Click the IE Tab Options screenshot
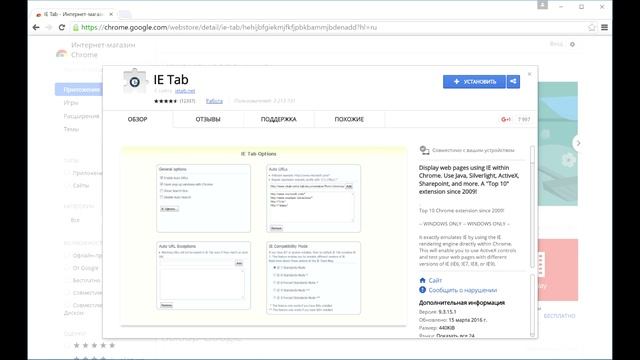This screenshot has width=640, height=360. click(263, 235)
